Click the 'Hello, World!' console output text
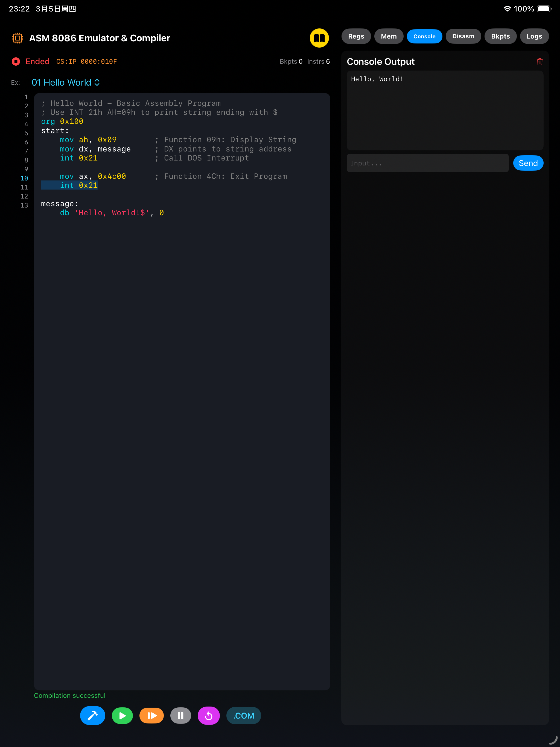This screenshot has width=560, height=747. click(x=377, y=79)
